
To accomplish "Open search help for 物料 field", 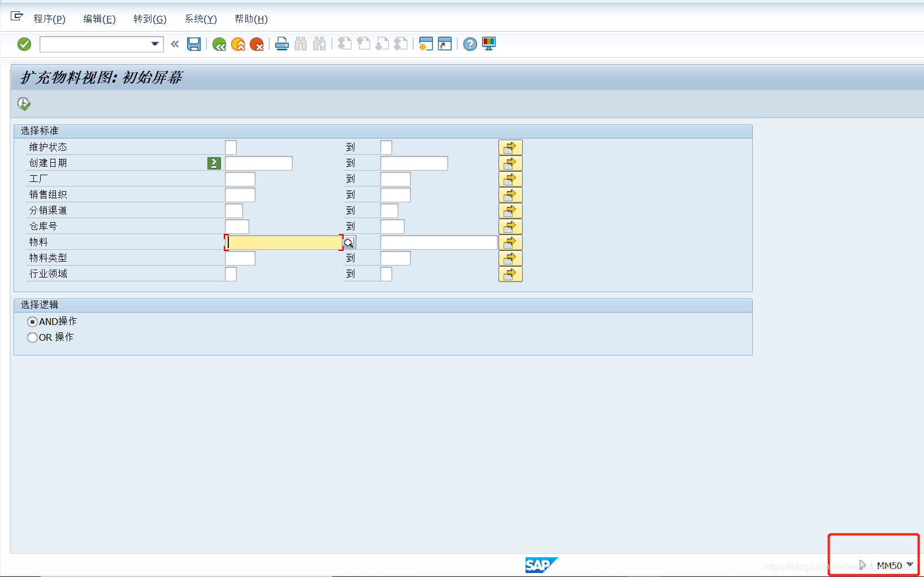I will pyautogui.click(x=350, y=242).
